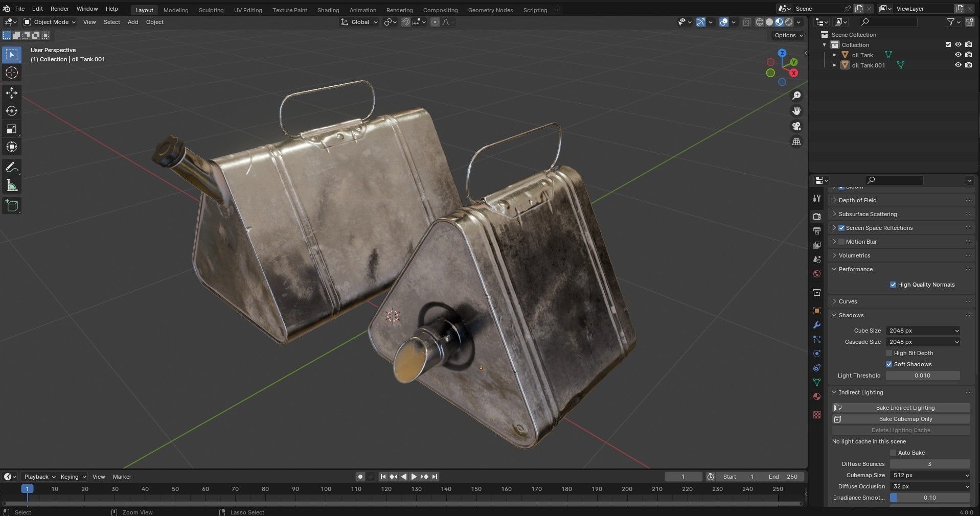Add a new collection in the outliner
980x516 pixels.
pyautogui.click(x=969, y=22)
